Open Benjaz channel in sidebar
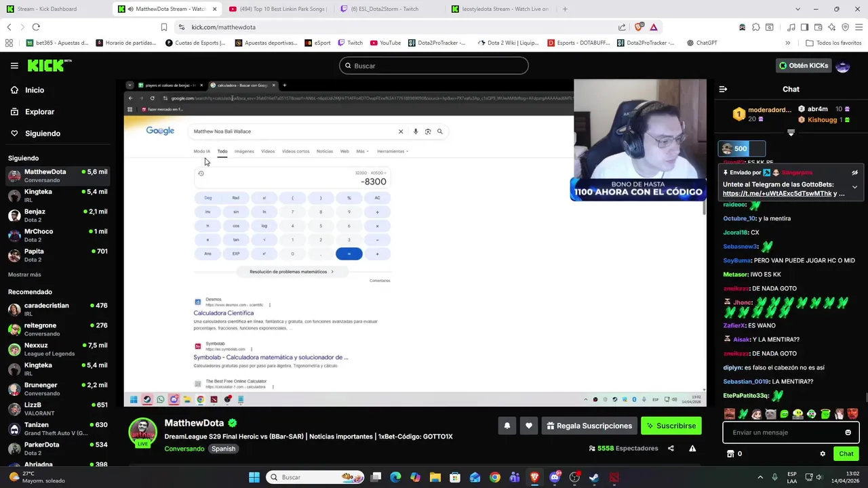 click(58, 216)
